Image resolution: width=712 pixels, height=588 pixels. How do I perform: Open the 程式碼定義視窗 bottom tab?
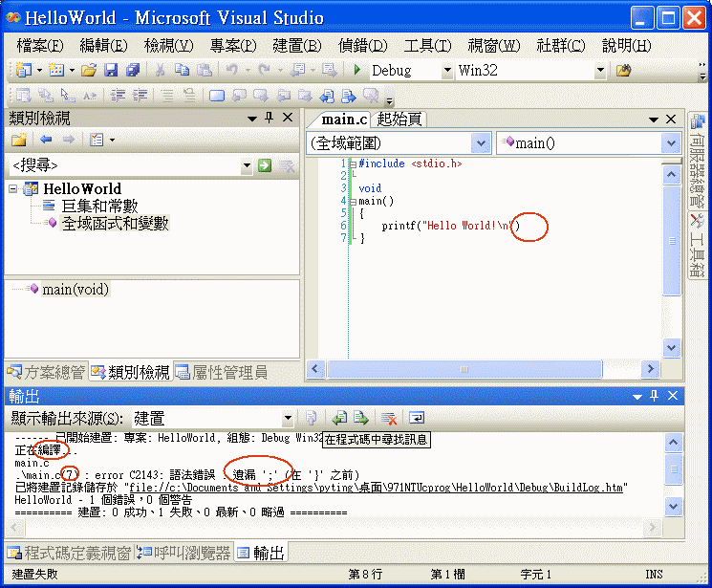(x=69, y=553)
